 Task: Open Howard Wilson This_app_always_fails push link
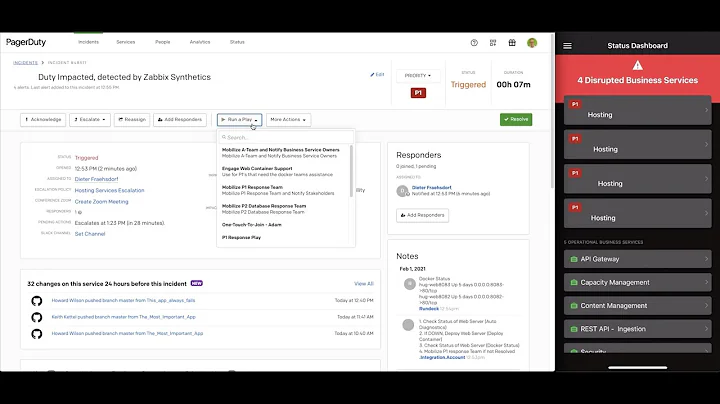[124, 301]
